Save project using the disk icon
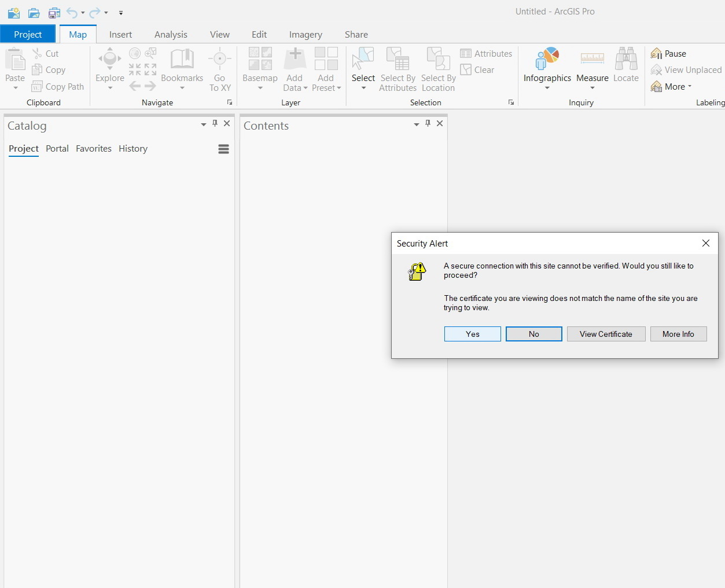 tap(54, 13)
